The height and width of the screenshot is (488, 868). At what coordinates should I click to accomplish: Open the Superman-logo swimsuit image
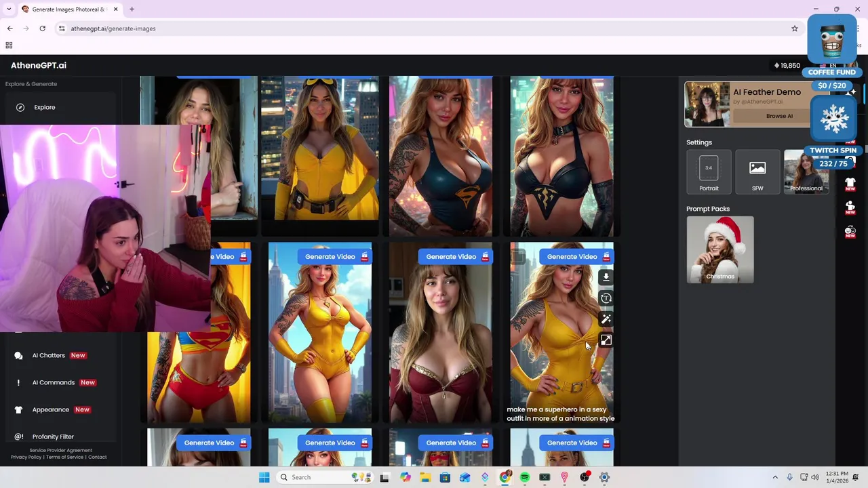(x=441, y=156)
